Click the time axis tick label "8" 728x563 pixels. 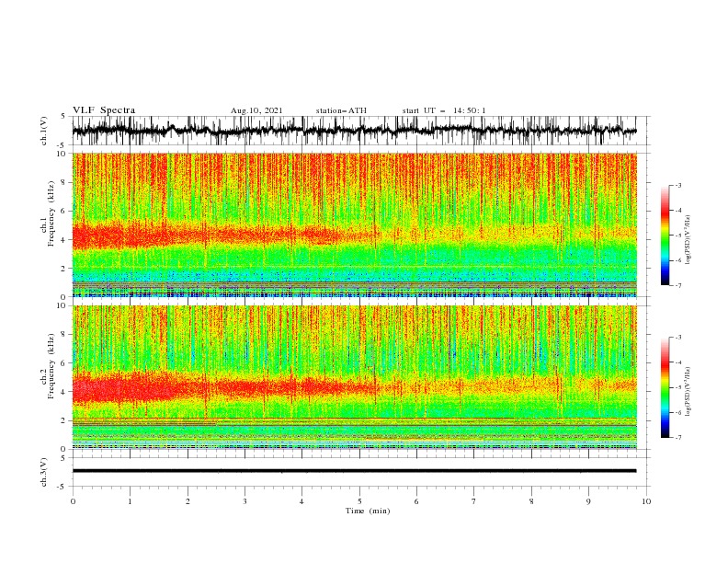tap(531, 501)
